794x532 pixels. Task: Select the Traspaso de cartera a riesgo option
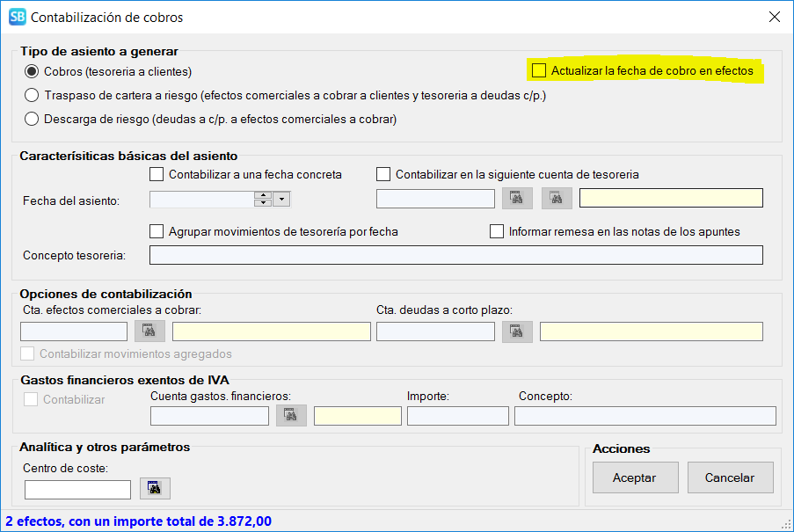point(32,95)
